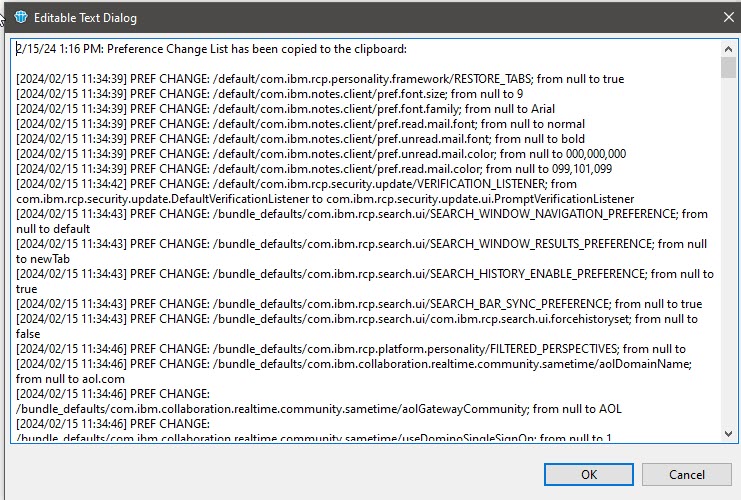Screen dimensions: 741x500
Task: Click the Cancel button
Action: pos(686,474)
